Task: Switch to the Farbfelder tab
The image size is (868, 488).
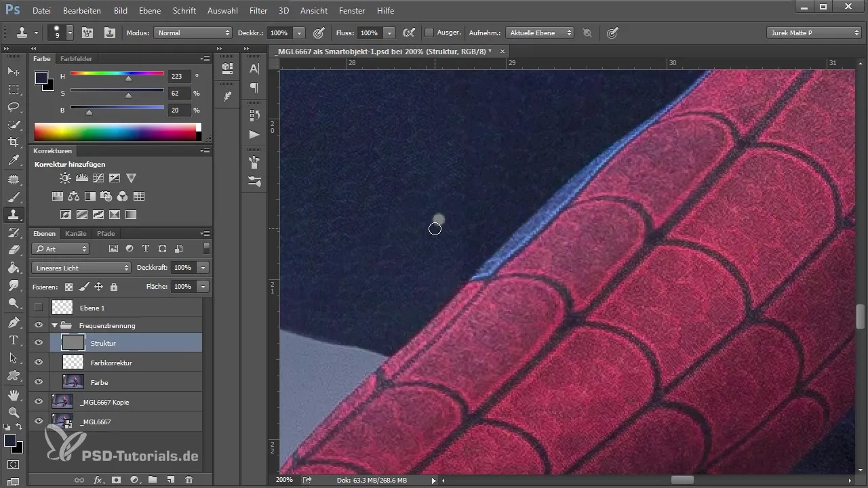Action: (x=76, y=58)
